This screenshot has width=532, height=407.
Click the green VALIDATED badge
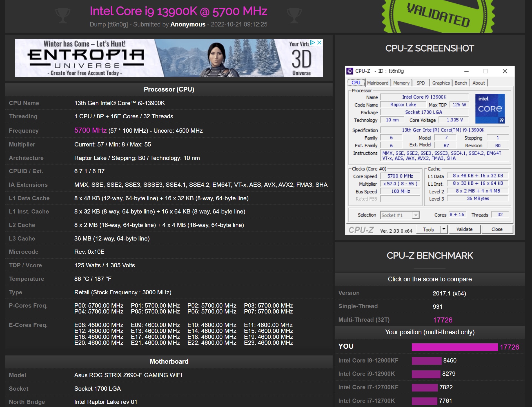[438, 16]
